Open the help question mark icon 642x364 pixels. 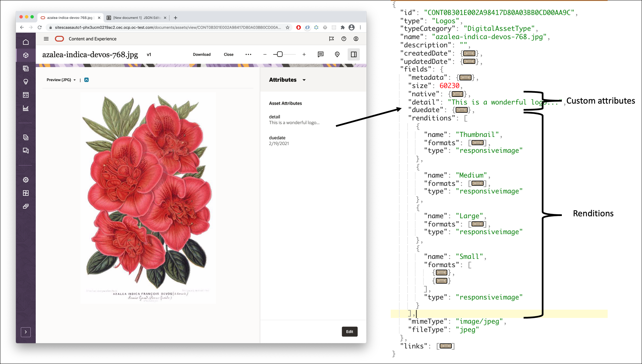pos(344,39)
